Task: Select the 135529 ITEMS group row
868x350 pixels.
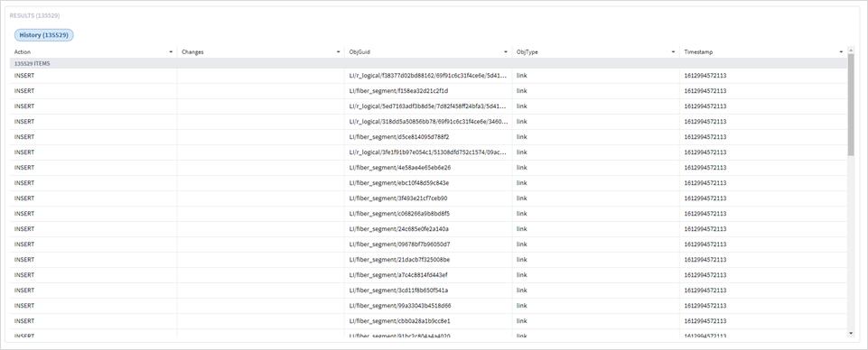Action: tap(428, 63)
